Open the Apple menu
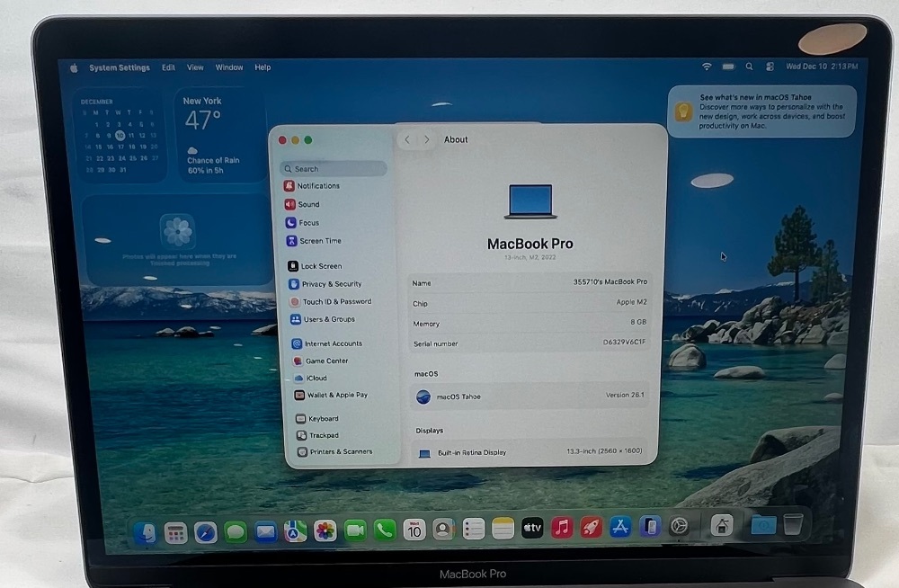Screen dimensions: 899x588 pos(75,67)
